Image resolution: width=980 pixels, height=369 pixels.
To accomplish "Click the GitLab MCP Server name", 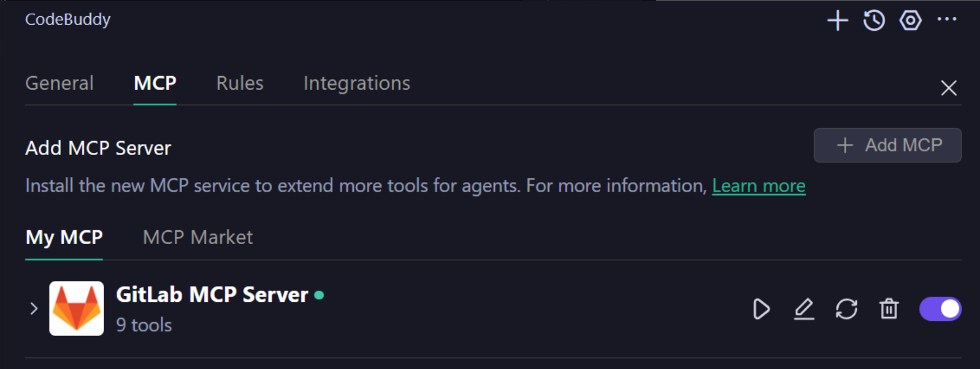I will (212, 295).
